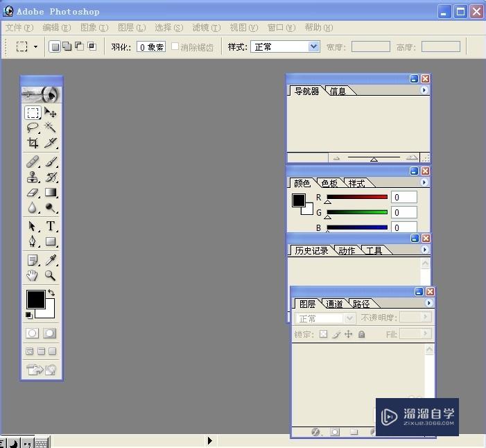486x448 pixels.
Task: Click add layer mask button in Layers panel
Action: 335,431
